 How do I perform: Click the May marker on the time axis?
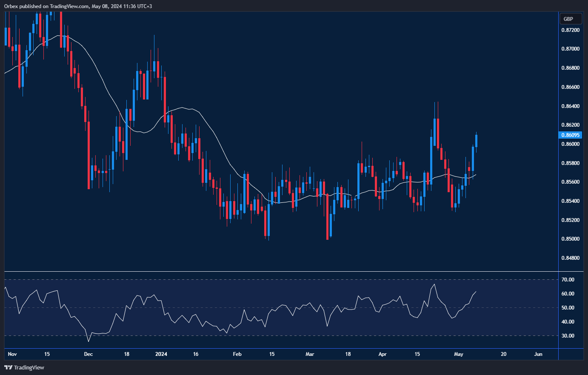459,354
